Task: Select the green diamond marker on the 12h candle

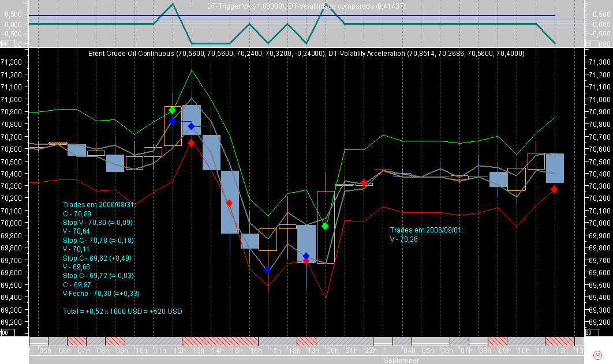Action: click(x=172, y=111)
